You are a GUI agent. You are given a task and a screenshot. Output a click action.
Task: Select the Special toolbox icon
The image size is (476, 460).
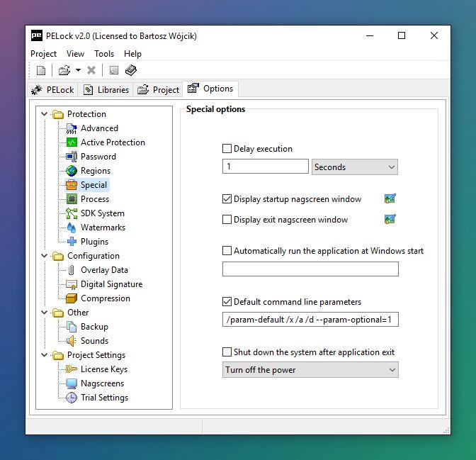72,185
